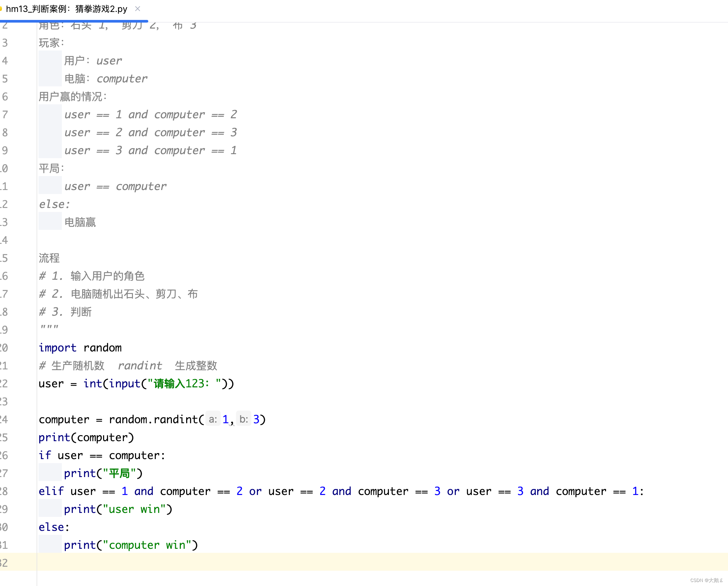Click the '玩家:' comment line
Screen dimensions: 728x586
[51, 43]
